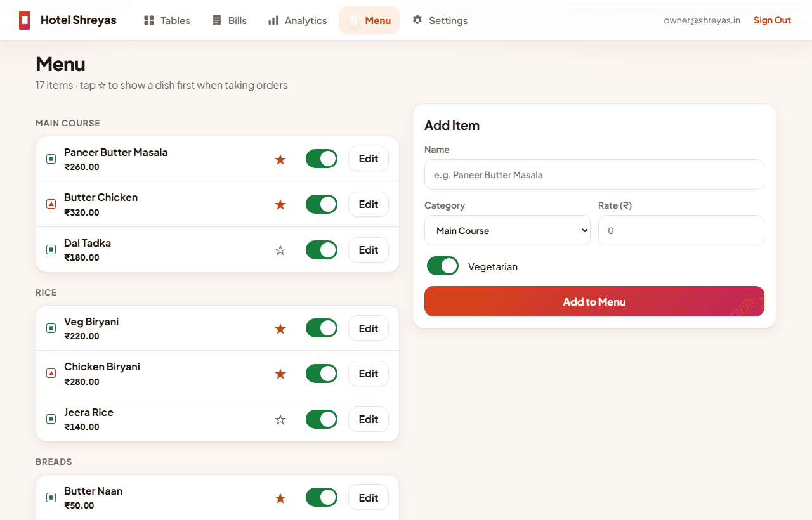Screen dimensions: 812x520
Task: Toggle Chicken Biryani availability switch
Action: (x=322, y=374)
